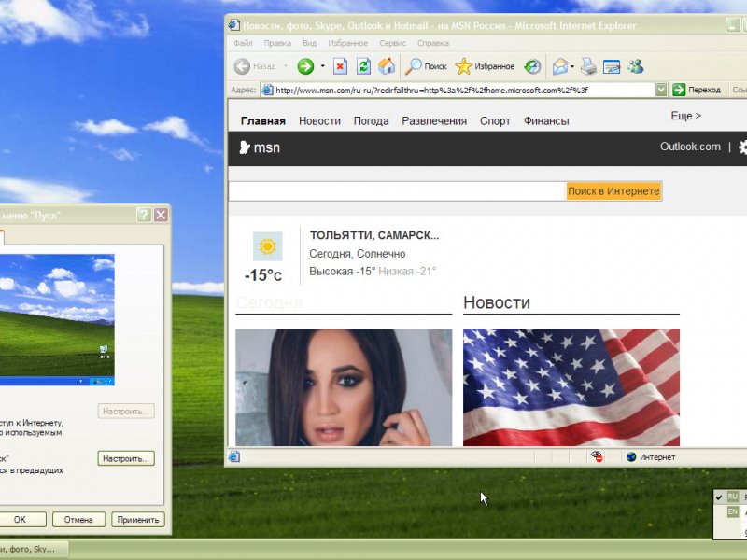This screenshot has height=560, width=747.
Task: Click Отмена in the Start menu dialog
Action: coord(78,520)
